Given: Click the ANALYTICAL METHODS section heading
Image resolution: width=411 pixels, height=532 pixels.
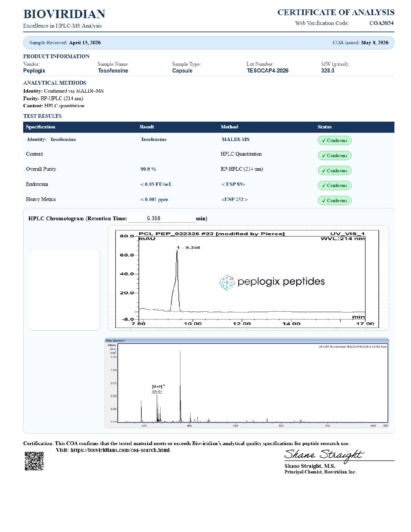Looking at the screenshot, I should coord(55,83).
